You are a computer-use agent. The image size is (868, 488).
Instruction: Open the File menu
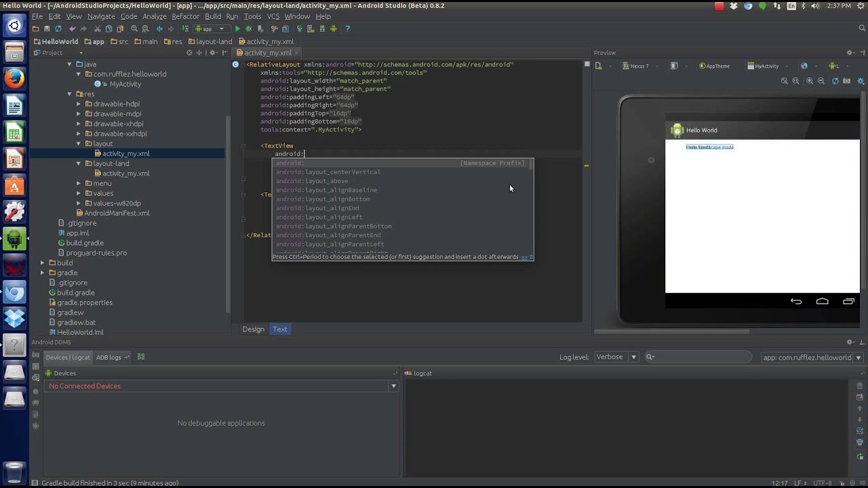(x=37, y=16)
